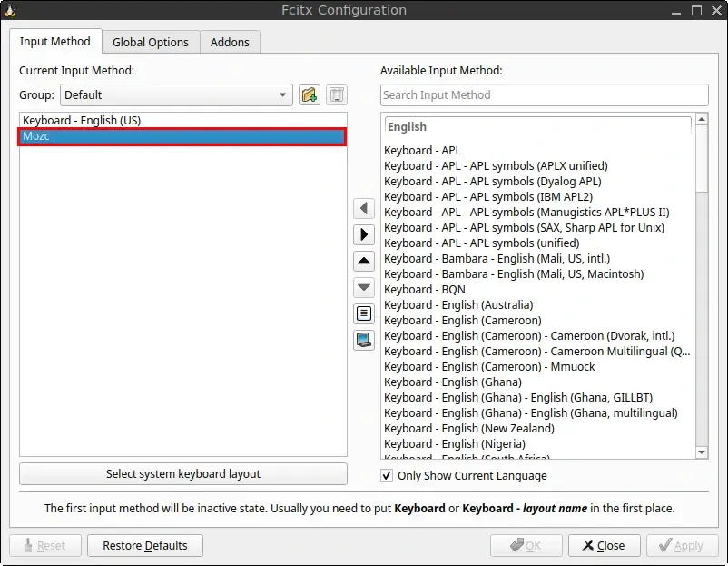Image resolution: width=728 pixels, height=566 pixels.
Task: Open the Group Default dropdown
Action: point(176,94)
